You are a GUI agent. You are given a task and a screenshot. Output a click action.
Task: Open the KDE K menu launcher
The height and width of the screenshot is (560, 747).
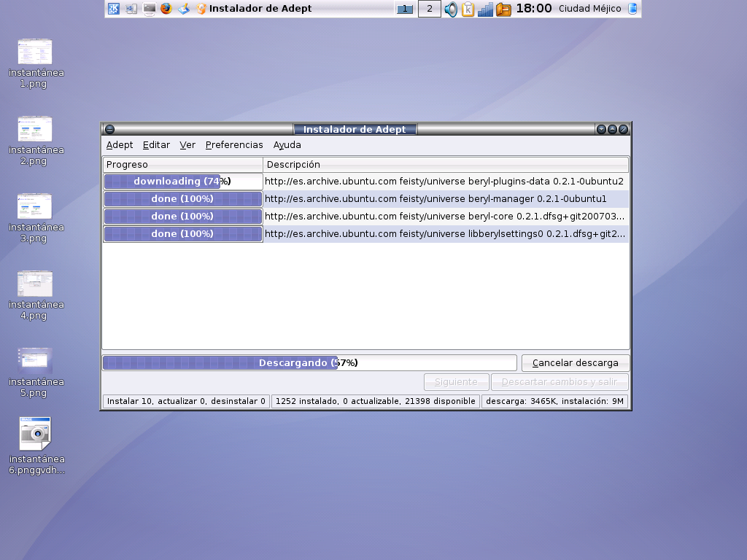(x=114, y=9)
